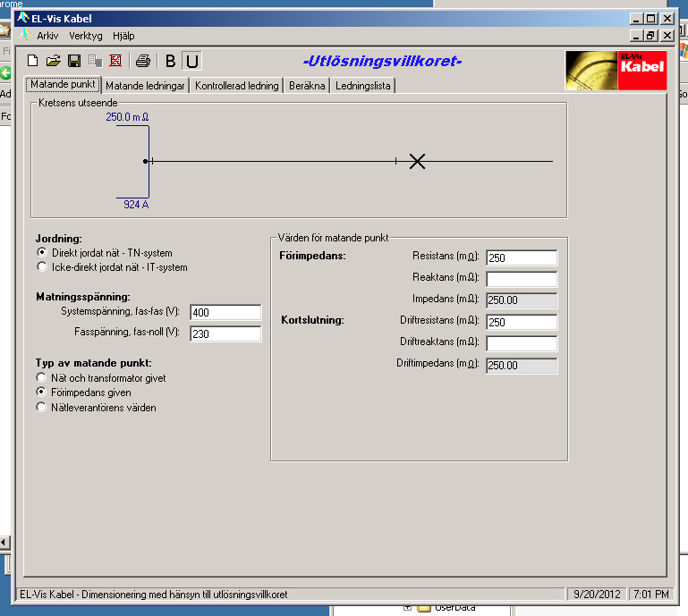
Task: Choose Nät och transformator givet
Action: coord(41,378)
